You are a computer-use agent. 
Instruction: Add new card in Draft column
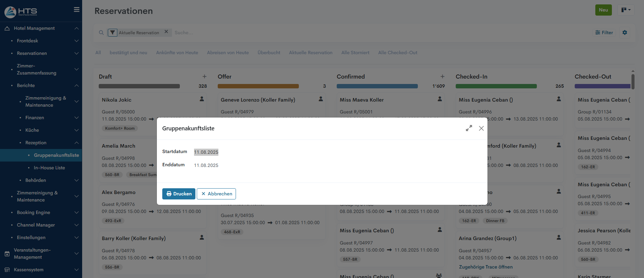pos(205,77)
